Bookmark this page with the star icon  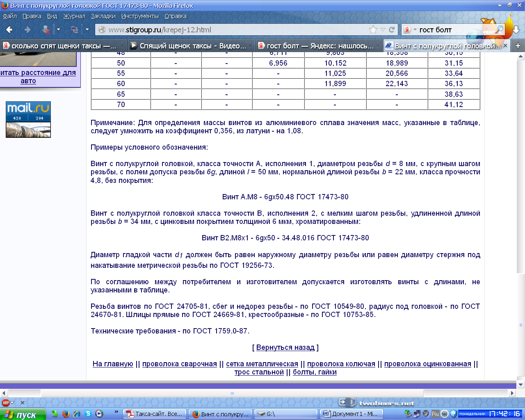click(x=373, y=30)
